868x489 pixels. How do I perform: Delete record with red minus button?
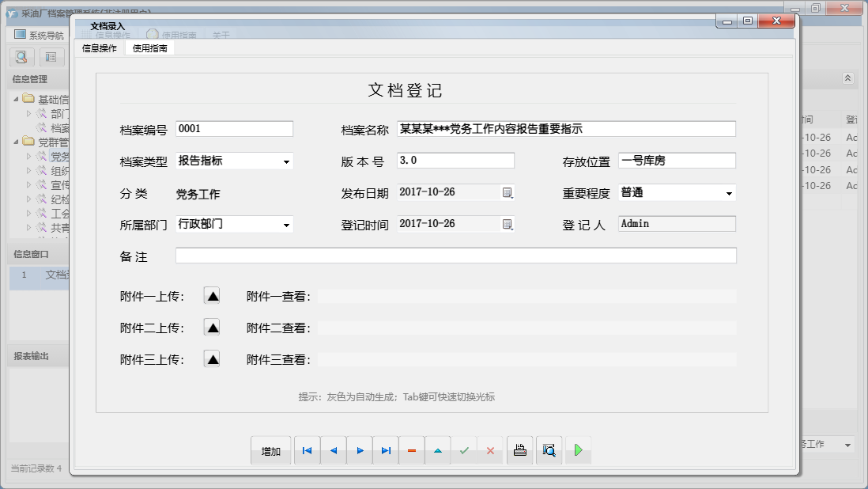412,450
